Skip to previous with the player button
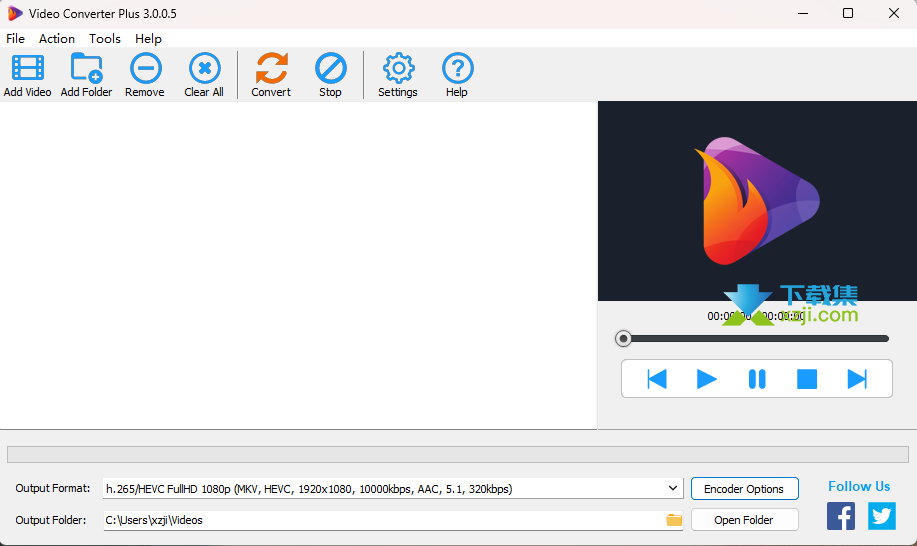The width and height of the screenshot is (917, 546). coord(657,379)
